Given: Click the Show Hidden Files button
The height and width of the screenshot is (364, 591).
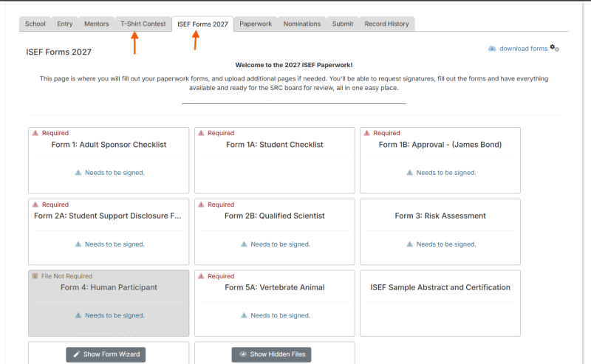Looking at the screenshot, I should [271, 354].
